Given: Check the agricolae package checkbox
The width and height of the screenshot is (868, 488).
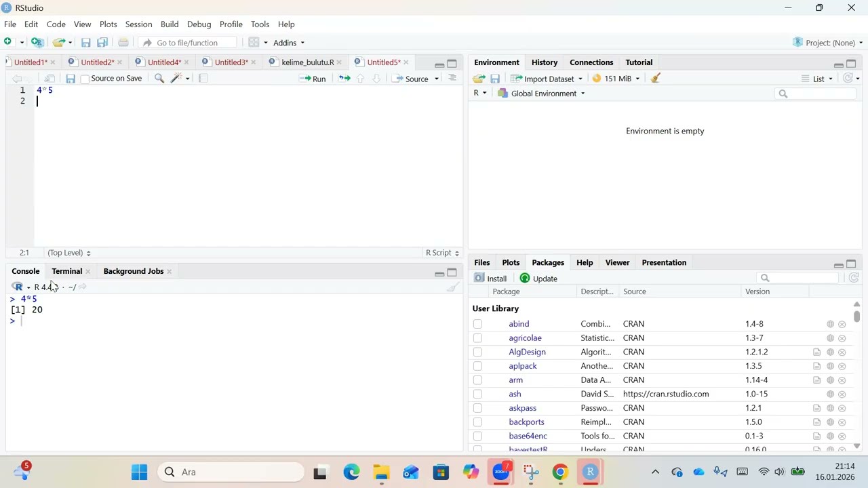Looking at the screenshot, I should tap(477, 338).
